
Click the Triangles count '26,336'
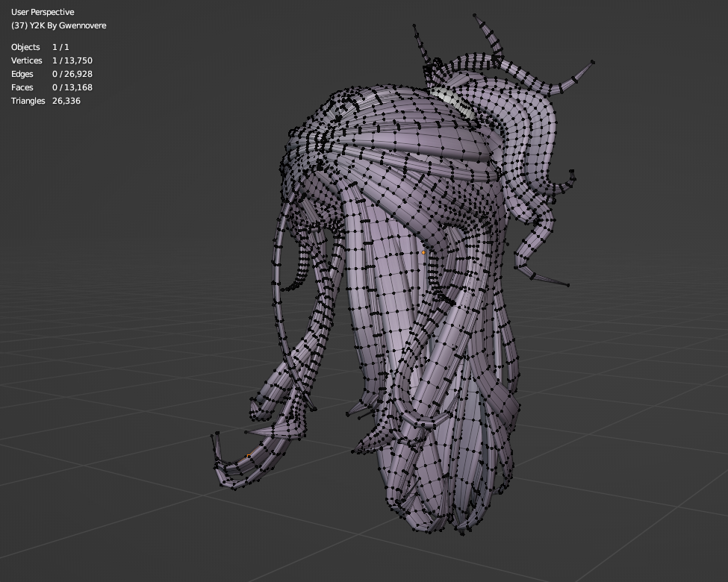[66, 101]
